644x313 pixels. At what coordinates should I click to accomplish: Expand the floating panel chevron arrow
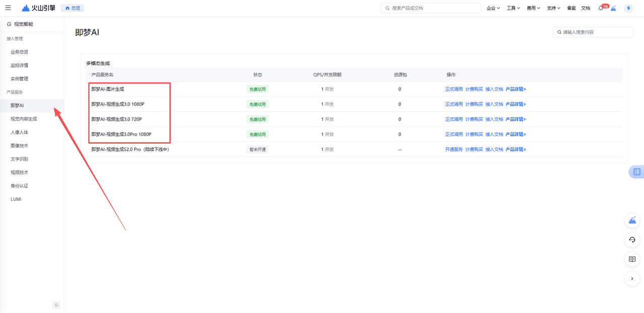click(632, 278)
